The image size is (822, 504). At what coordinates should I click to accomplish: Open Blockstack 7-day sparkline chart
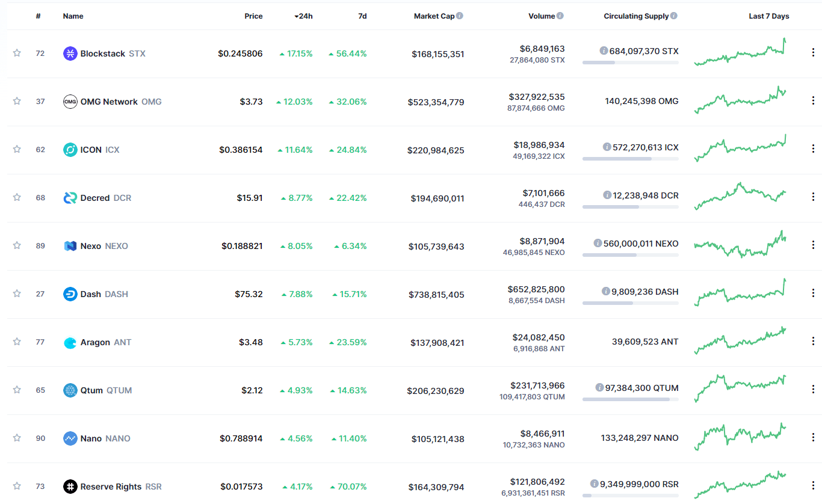740,52
